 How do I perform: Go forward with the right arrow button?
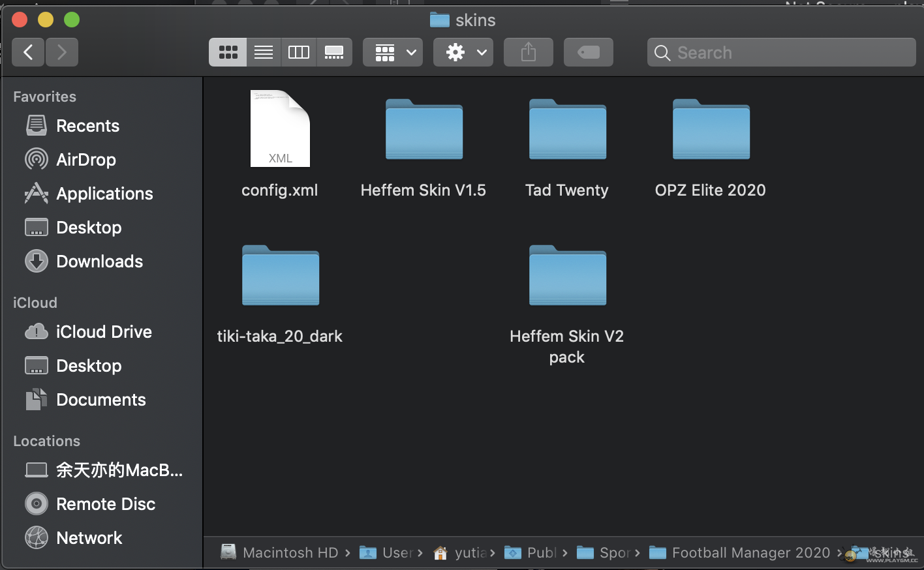click(62, 52)
